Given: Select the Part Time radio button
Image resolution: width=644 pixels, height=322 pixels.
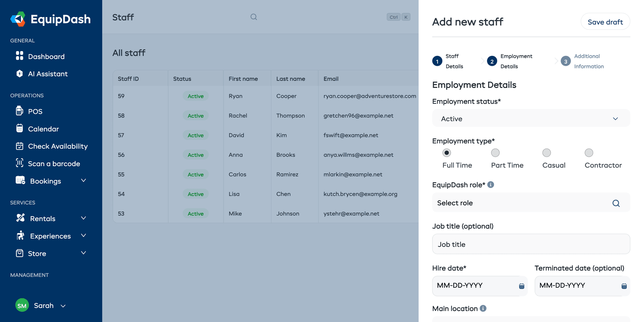Looking at the screenshot, I should pos(496,153).
